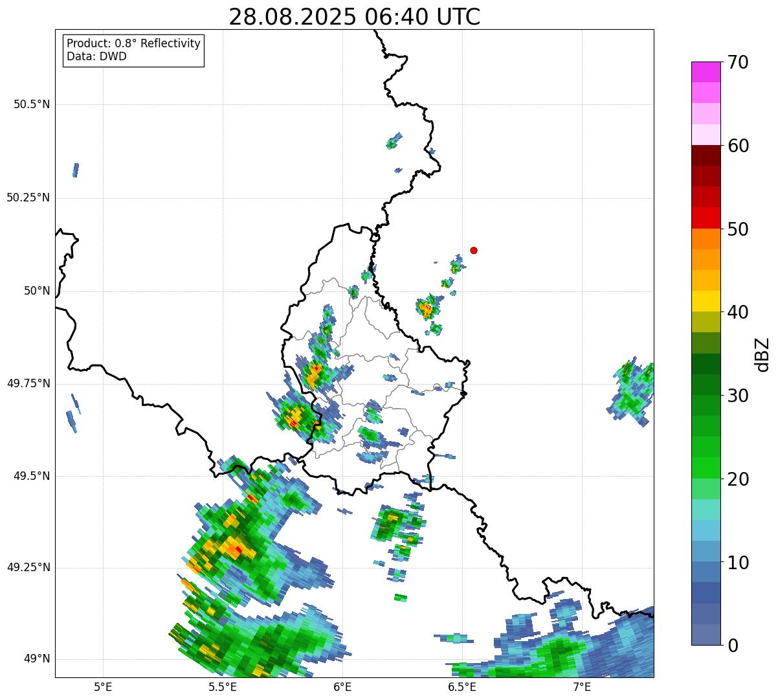
Task: Click the colorbar 20 tick label
Action: [738, 479]
